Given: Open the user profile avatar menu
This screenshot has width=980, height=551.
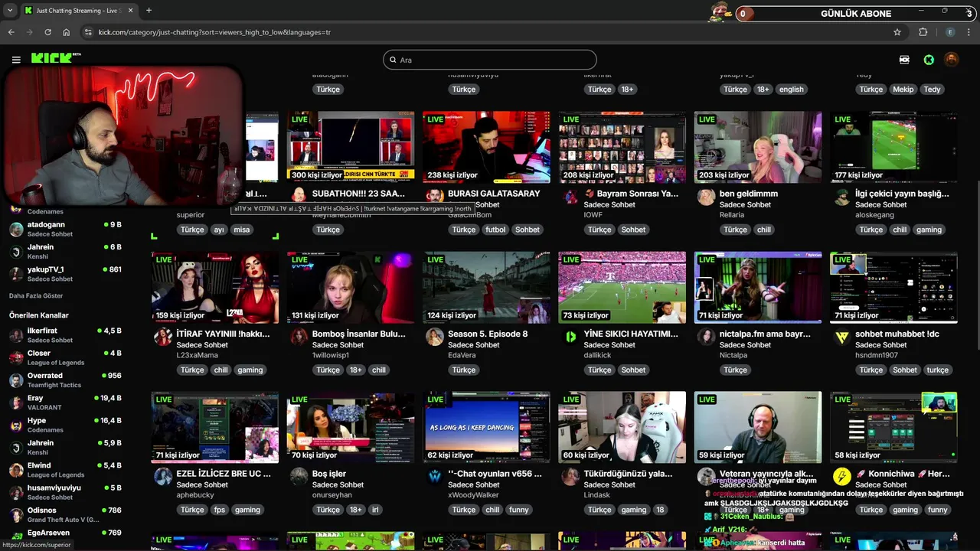Looking at the screenshot, I should tap(951, 60).
